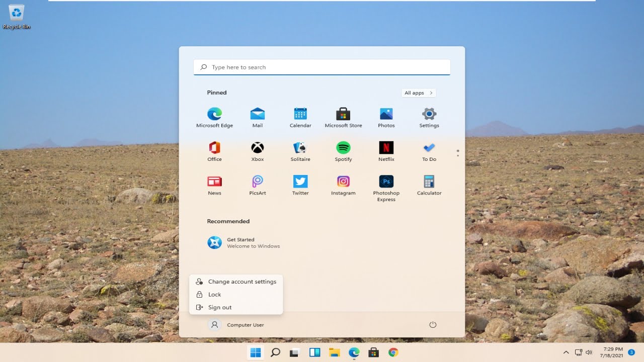
Task: Launch Spotify
Action: [x=343, y=151]
